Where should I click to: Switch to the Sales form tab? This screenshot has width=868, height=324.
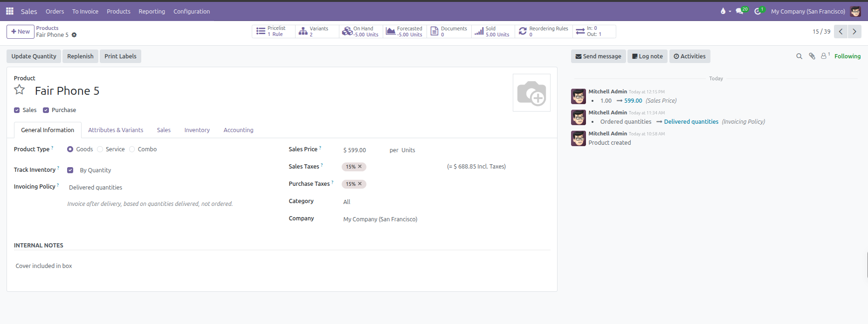(164, 130)
